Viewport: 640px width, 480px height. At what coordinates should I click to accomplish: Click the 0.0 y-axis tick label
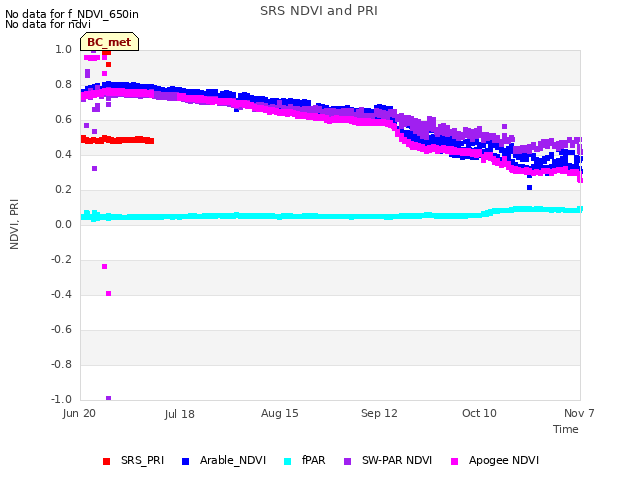pos(63,224)
